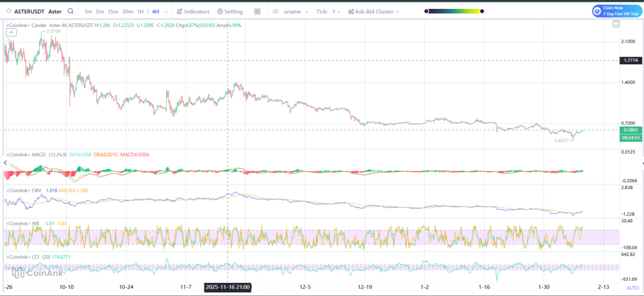
Task: Open the grid layout icon
Action: click(258, 11)
